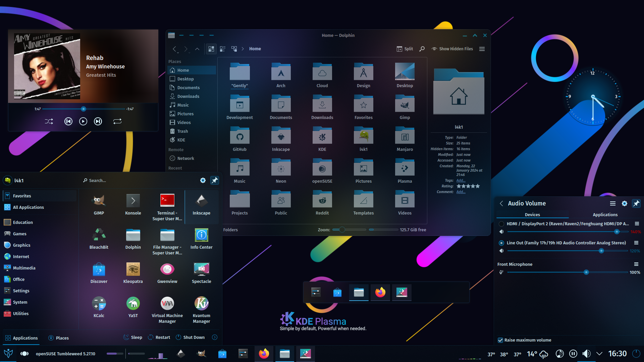Viewport: 644px width, 362px height.
Task: Open Dolphin hamburger menu
Action: coord(482,49)
